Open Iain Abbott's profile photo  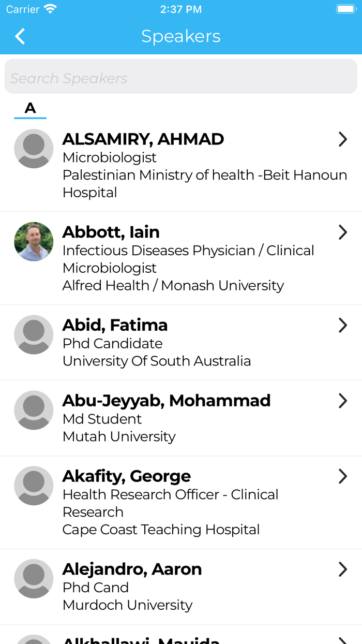[34, 242]
